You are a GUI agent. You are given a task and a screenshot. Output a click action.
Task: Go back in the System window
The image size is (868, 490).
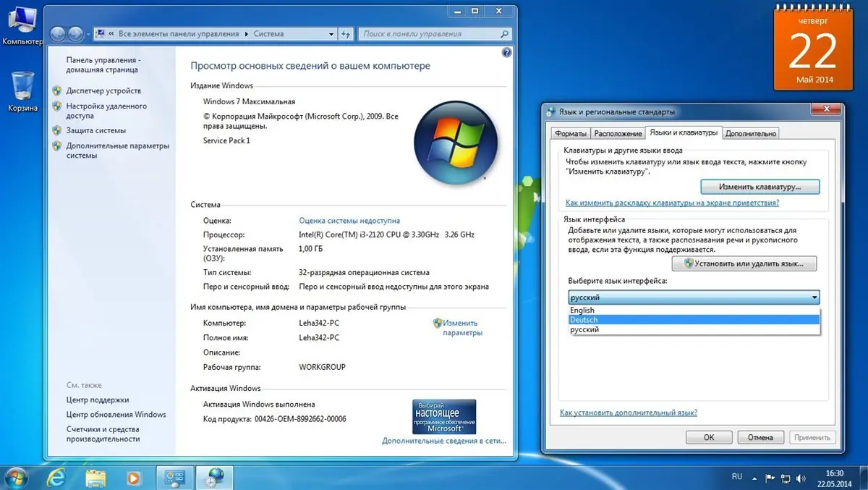tap(59, 34)
